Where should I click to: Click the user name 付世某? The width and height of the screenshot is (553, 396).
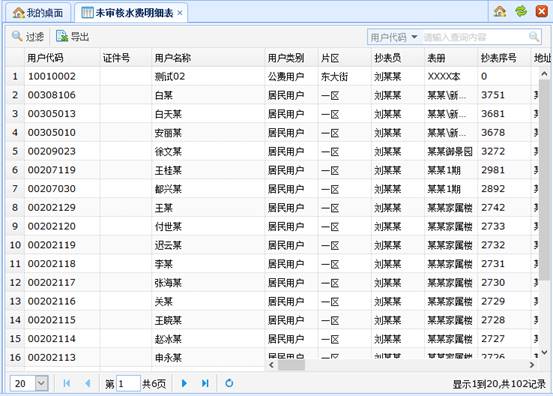[x=168, y=226]
